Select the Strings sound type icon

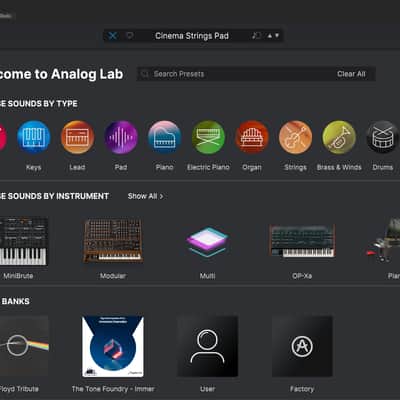295,137
